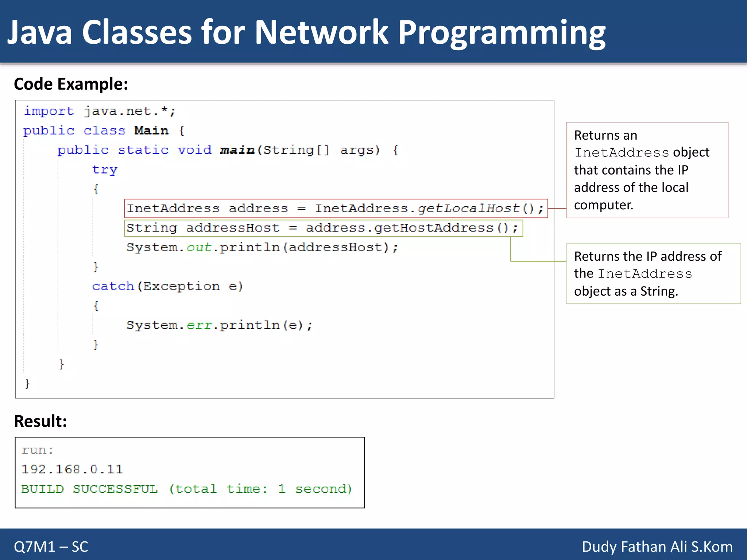Click the 'import java.net.*;' code line

(100, 111)
